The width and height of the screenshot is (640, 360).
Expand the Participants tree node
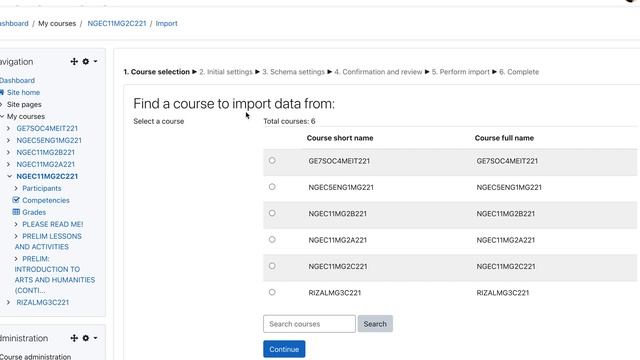(16, 188)
